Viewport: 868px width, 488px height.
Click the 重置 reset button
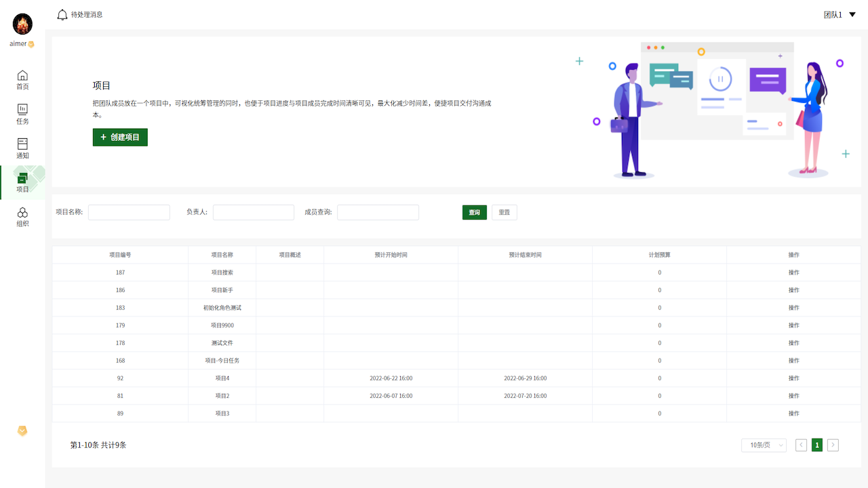(x=504, y=213)
